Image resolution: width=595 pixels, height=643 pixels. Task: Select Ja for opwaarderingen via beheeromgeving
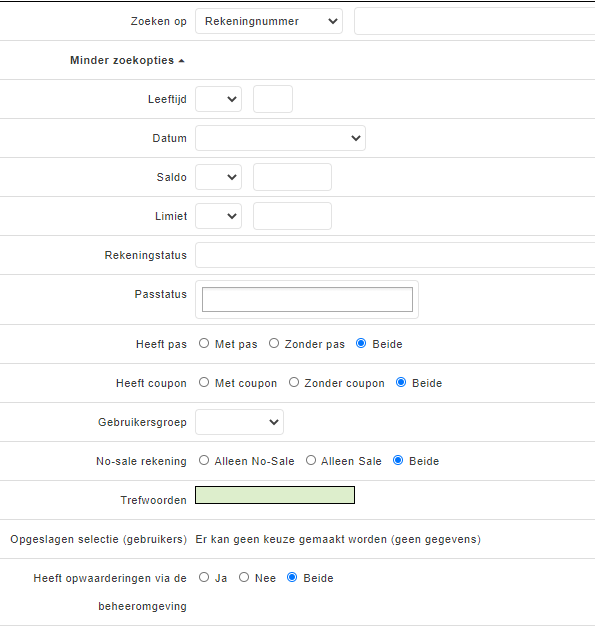[204, 577]
